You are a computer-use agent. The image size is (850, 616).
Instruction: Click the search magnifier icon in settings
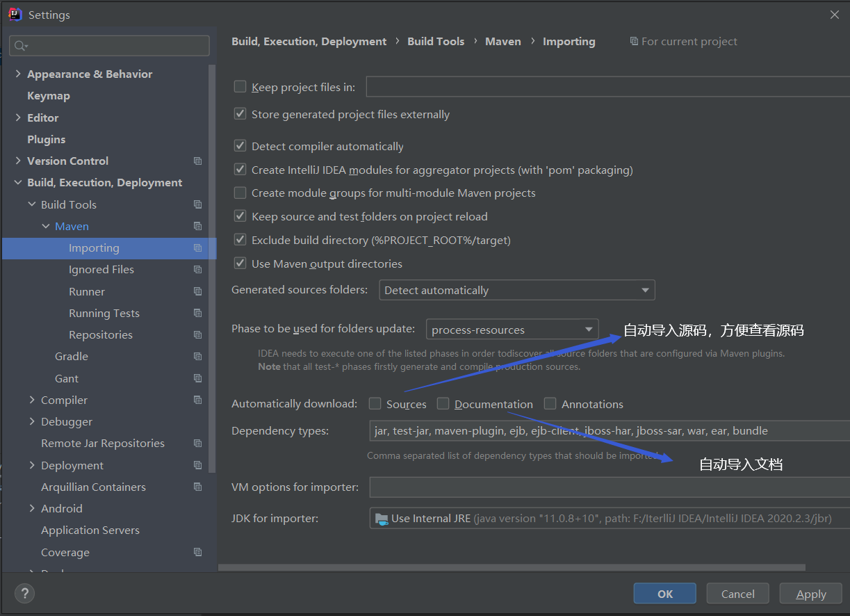(20, 46)
